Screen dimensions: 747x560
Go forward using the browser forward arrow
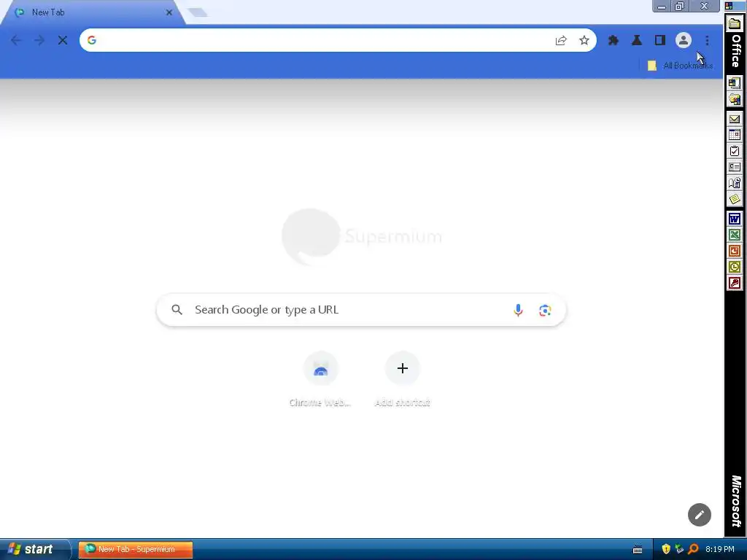(x=39, y=41)
